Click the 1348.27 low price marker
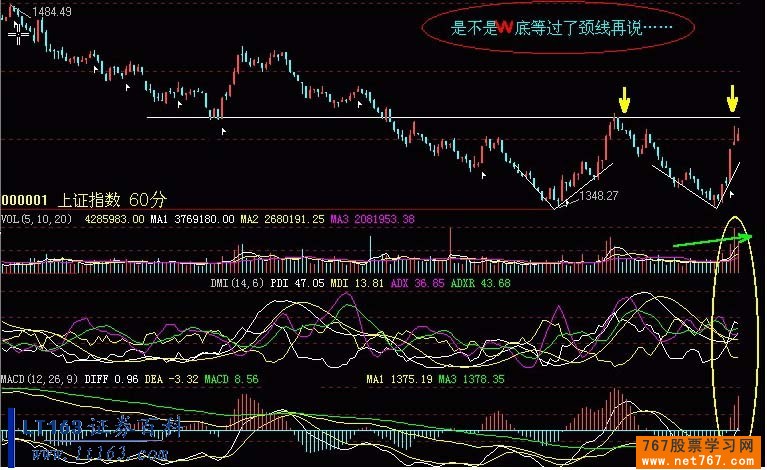 (599, 196)
